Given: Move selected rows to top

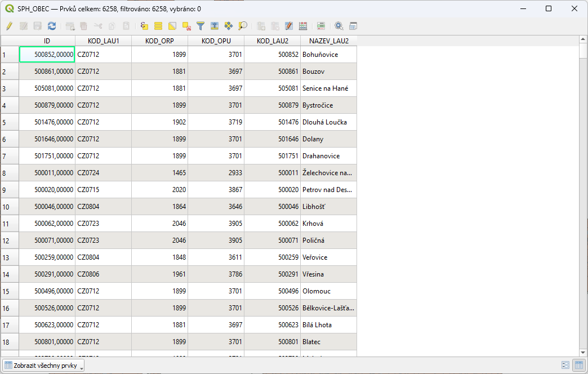Looking at the screenshot, I should pos(215,26).
